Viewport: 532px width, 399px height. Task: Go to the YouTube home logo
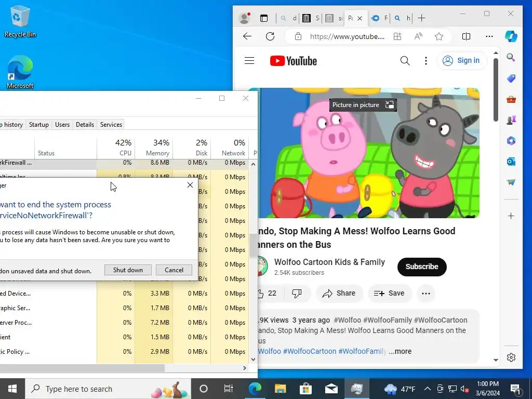294,61
